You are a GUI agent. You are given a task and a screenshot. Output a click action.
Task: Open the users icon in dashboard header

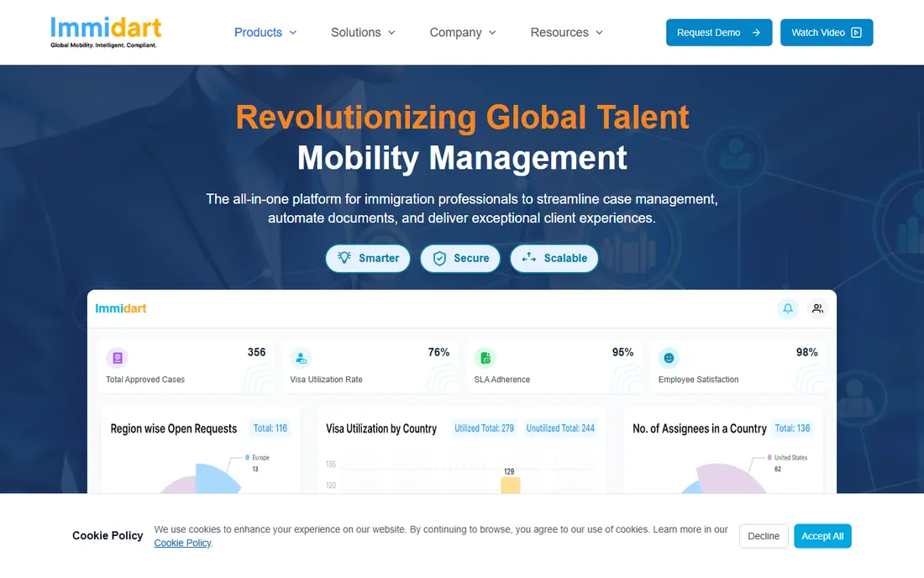[x=817, y=308]
